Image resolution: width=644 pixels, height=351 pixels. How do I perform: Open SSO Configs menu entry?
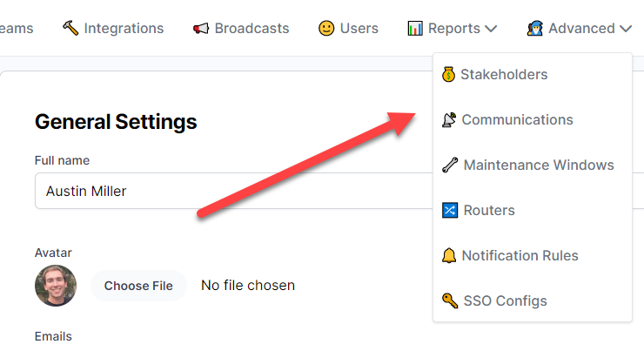point(505,300)
